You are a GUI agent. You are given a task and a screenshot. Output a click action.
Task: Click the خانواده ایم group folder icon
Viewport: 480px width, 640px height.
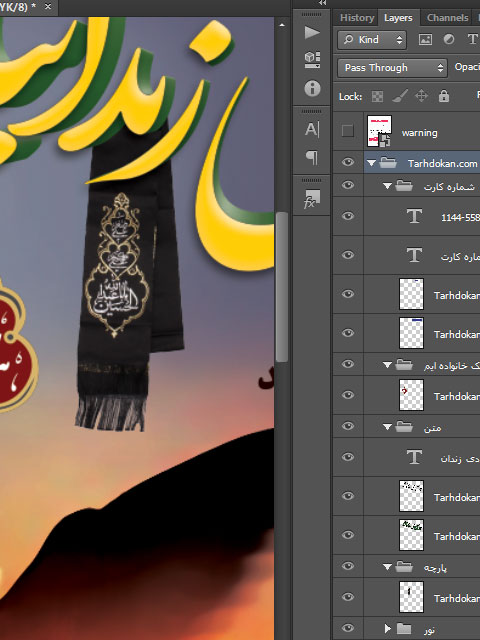click(404, 364)
